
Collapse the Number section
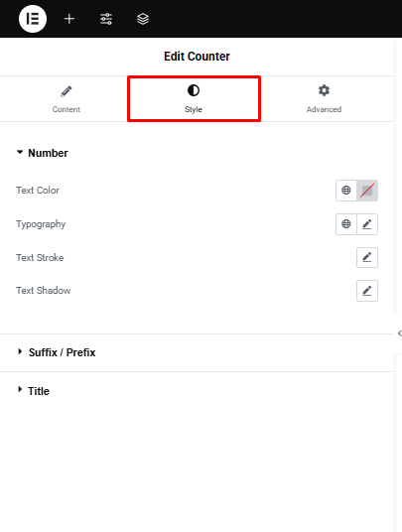coord(42,153)
